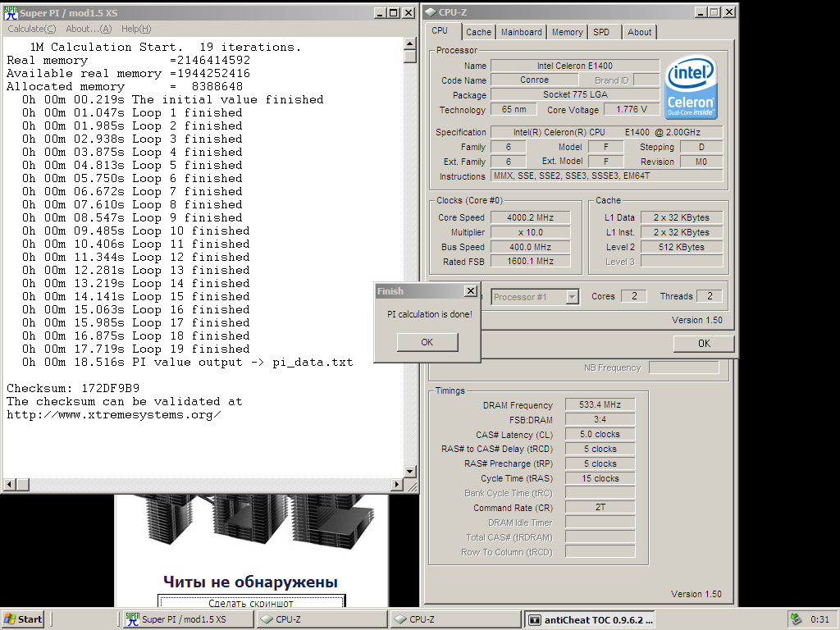Click the Threads count field

710,296
